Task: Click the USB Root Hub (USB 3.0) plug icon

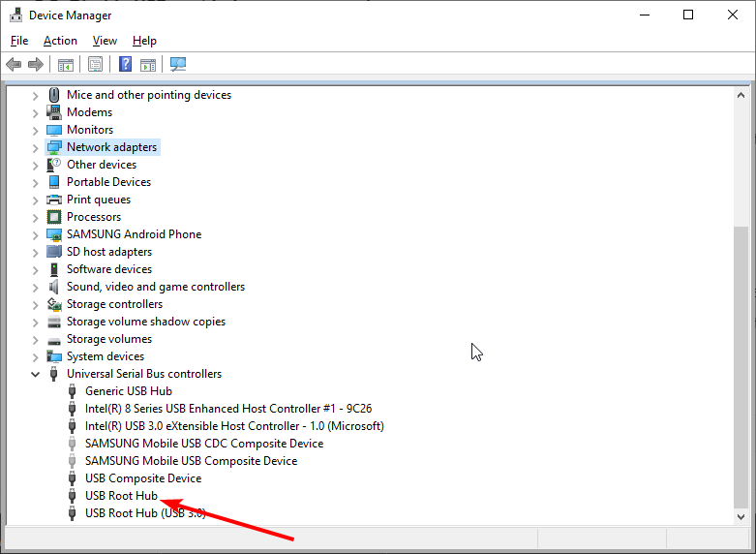Action: (x=73, y=513)
